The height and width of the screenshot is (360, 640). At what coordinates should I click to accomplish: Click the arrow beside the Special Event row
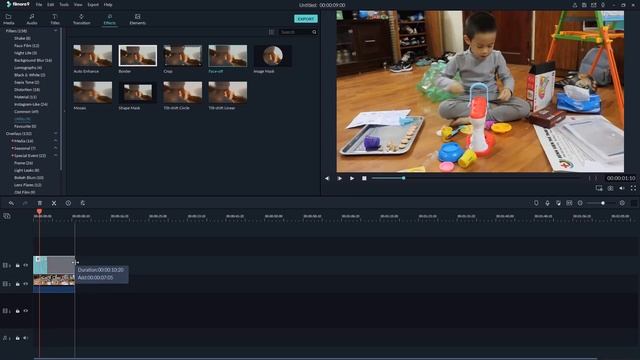coord(56,156)
